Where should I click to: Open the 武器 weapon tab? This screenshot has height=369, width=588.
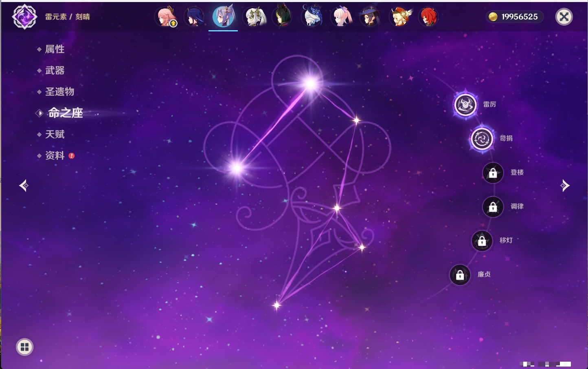pos(55,71)
